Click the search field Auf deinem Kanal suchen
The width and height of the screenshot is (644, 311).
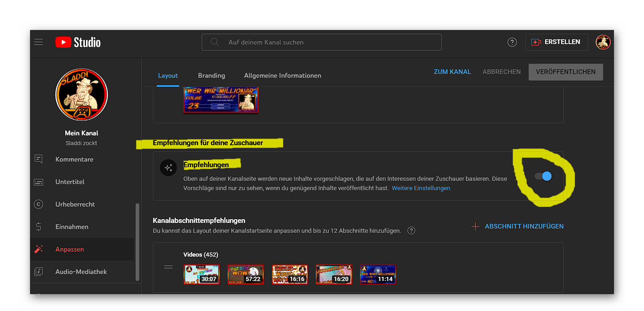click(321, 42)
